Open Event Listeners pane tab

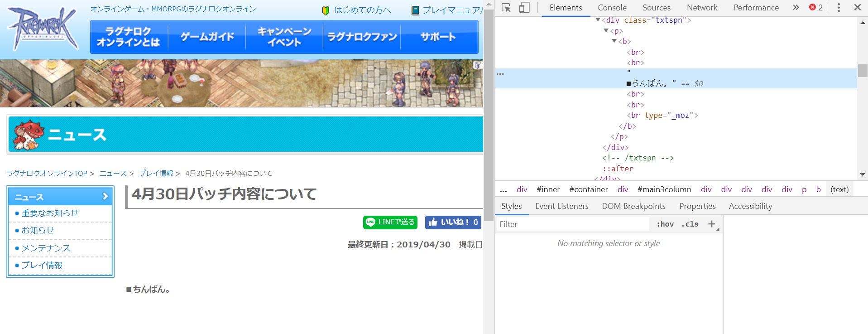[x=562, y=206]
